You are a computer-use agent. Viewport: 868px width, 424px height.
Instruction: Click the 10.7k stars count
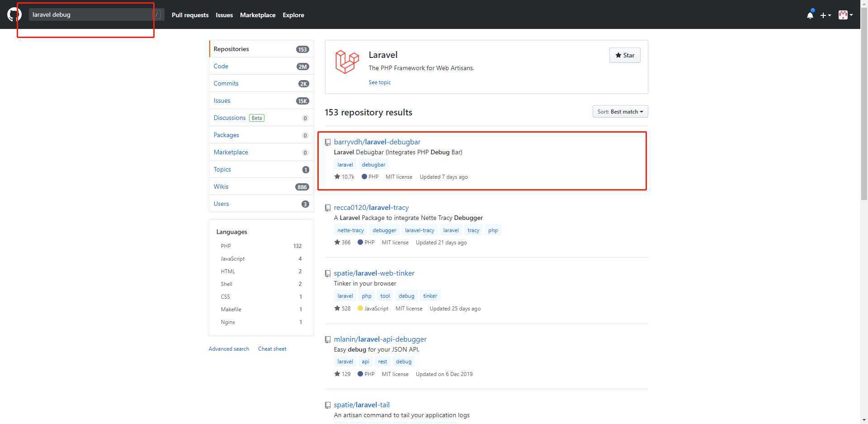coord(344,177)
